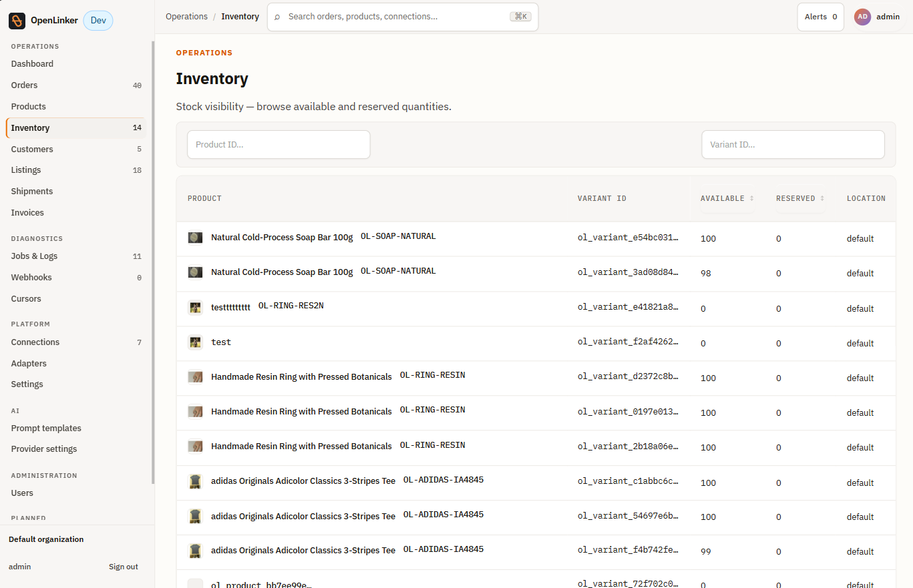Click variant ol_variant_d2372c8b

[x=628, y=378]
